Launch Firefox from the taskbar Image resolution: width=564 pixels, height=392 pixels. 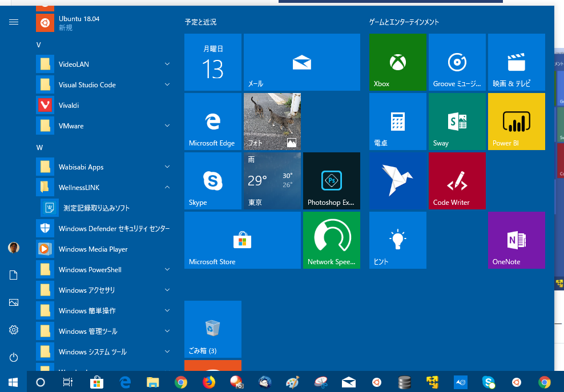[x=208, y=382]
